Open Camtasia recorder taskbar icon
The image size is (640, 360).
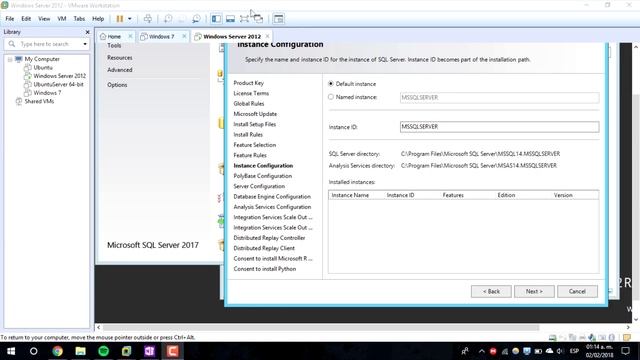pos(172,351)
